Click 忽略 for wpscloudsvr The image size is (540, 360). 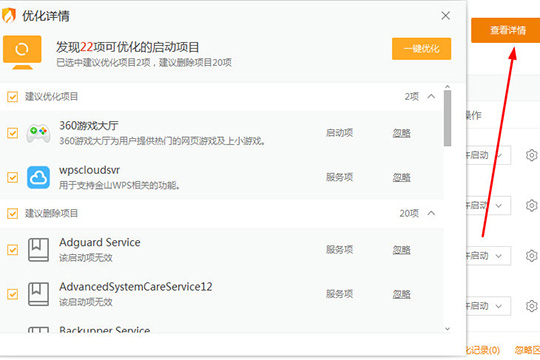pyautogui.click(x=402, y=177)
